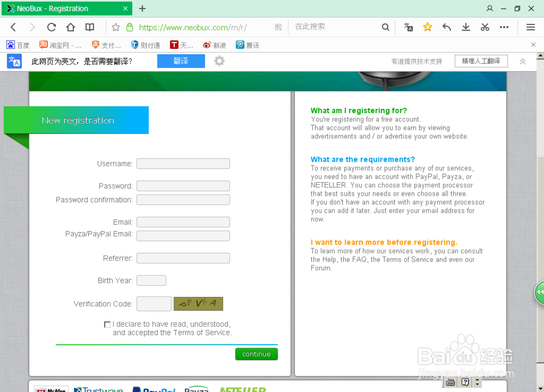Select the NeoBux - Registration tab

pos(66,9)
